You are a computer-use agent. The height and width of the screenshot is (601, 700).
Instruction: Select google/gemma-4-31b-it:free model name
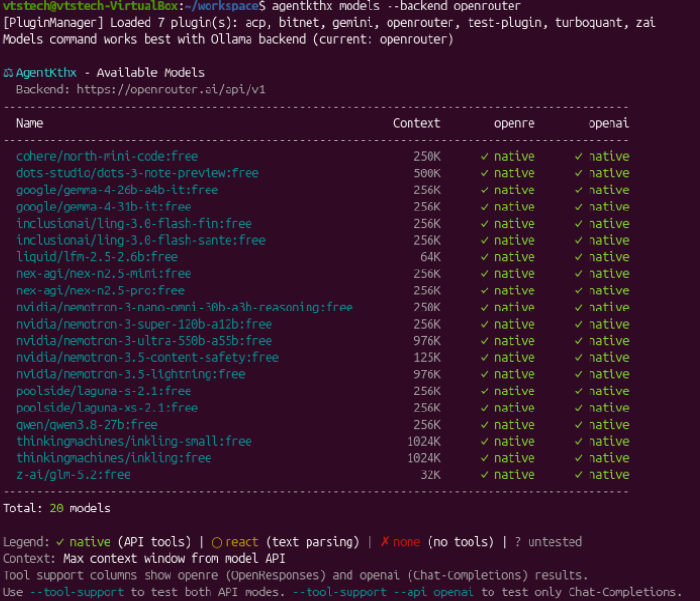(104, 207)
